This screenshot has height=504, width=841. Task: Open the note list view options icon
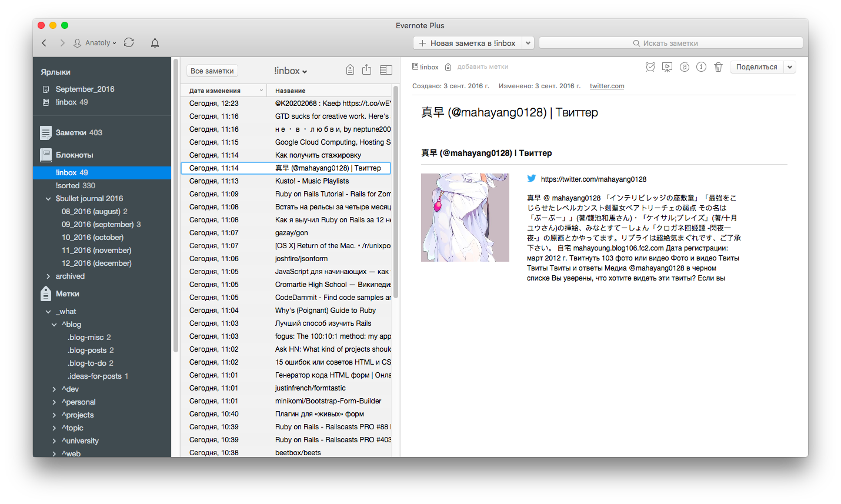386,70
